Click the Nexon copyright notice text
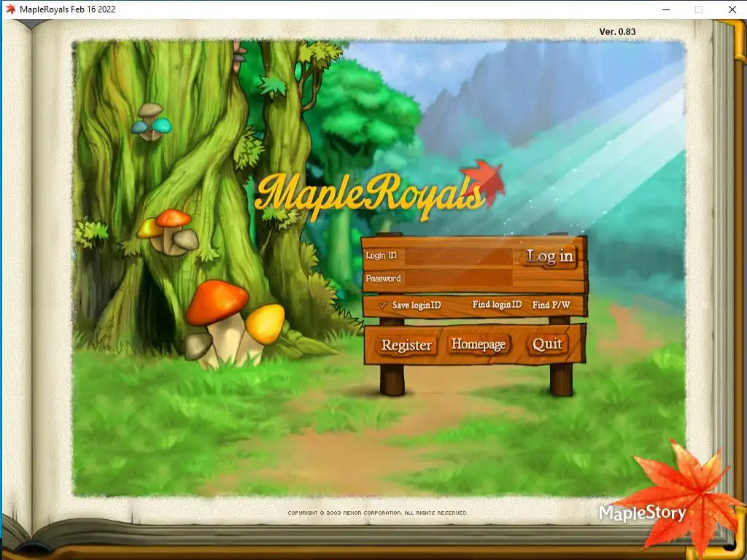 [378, 513]
